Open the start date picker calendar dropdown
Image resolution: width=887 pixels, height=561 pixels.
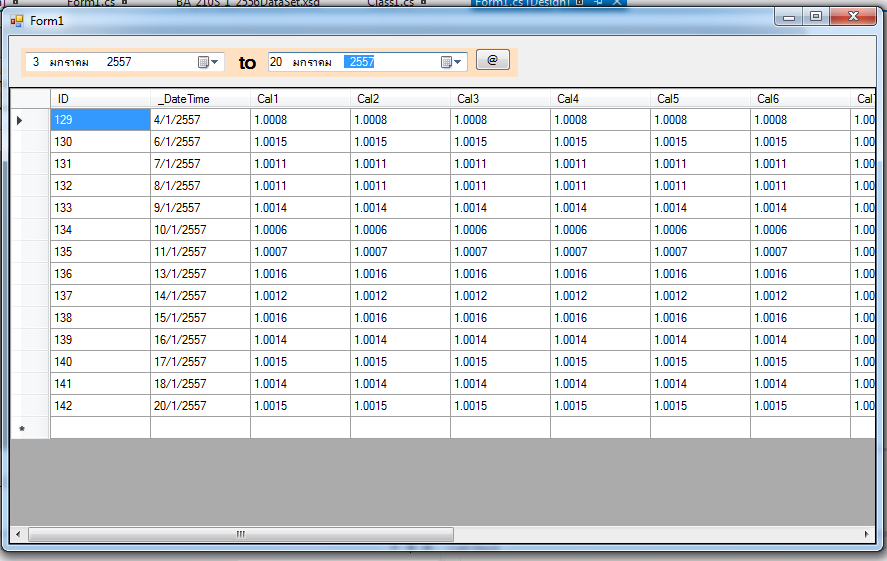pos(208,62)
